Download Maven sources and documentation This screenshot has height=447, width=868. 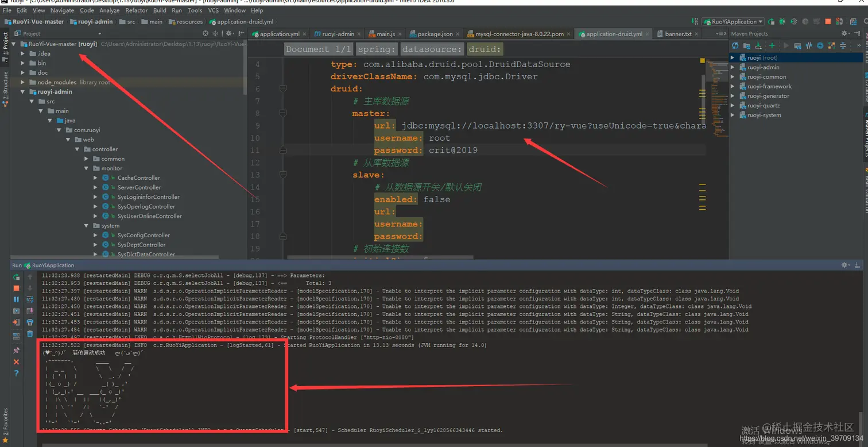pos(758,45)
